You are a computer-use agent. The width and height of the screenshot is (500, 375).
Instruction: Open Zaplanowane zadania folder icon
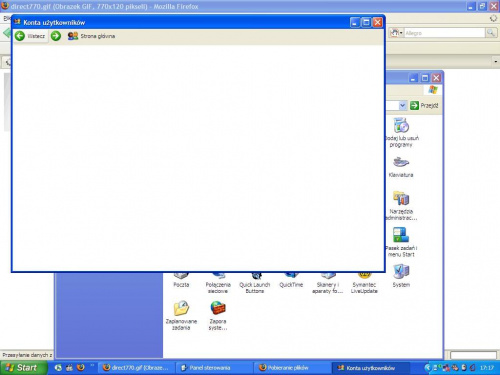click(181, 315)
